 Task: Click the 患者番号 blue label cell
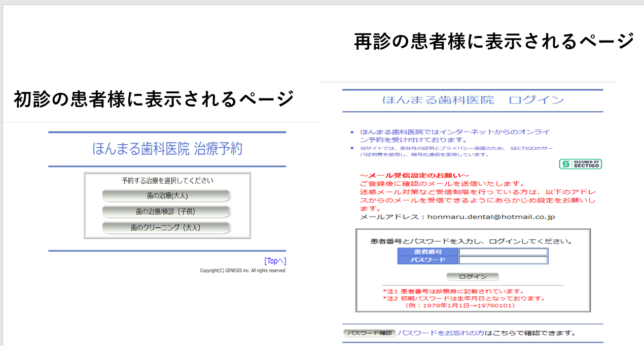point(428,252)
